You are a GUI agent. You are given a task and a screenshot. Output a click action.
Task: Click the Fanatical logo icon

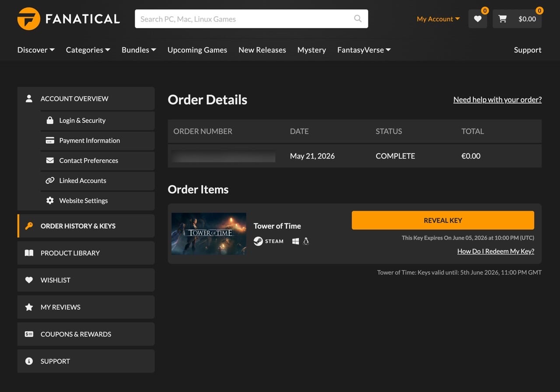(x=29, y=19)
